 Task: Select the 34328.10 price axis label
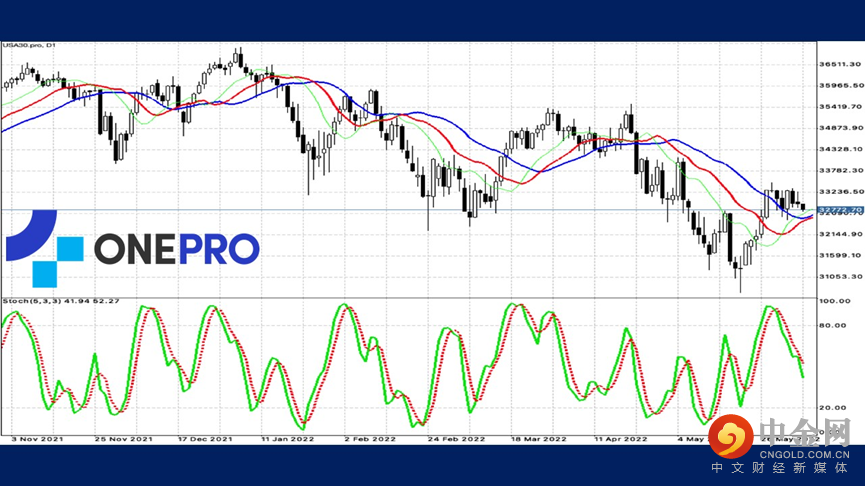pyautogui.click(x=841, y=149)
